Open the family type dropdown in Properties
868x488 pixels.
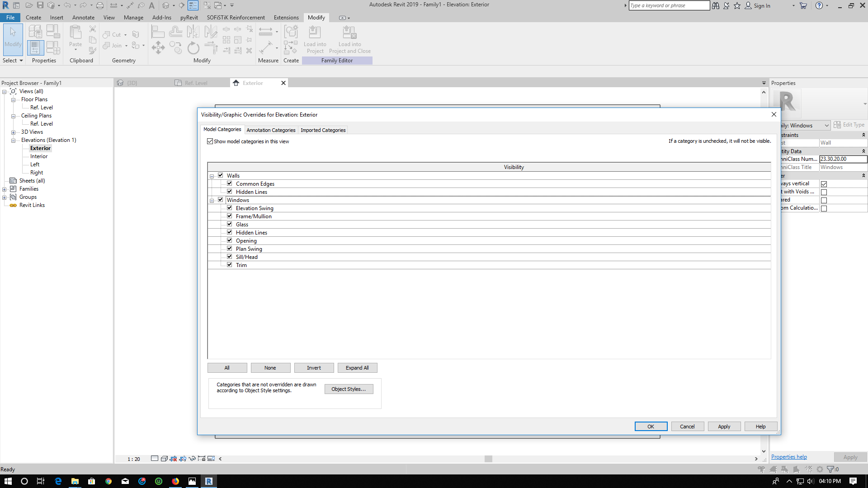826,125
